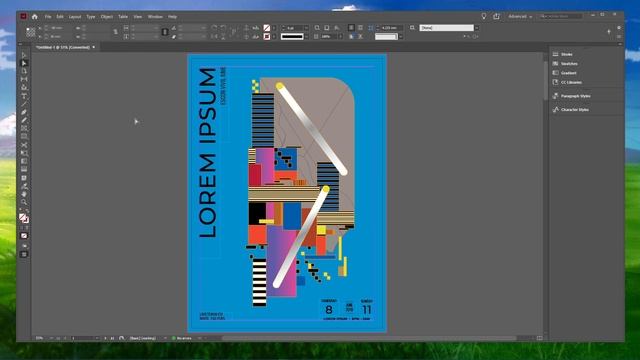This screenshot has width=640, height=360.
Task: Click the control panel settings gear icon
Action: click(619, 28)
